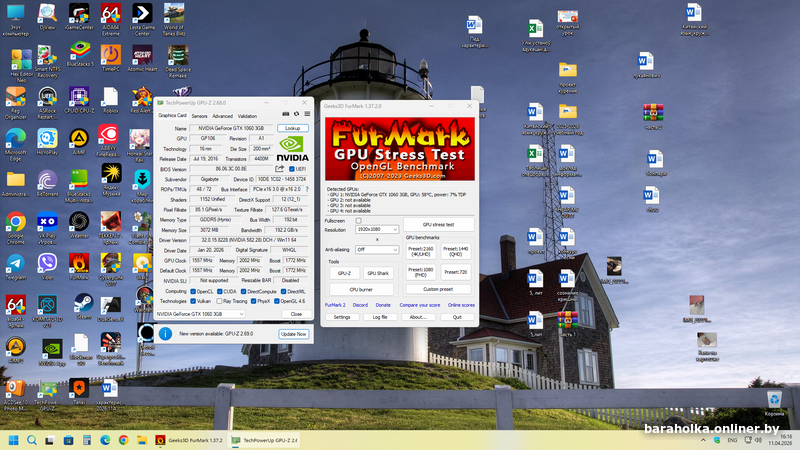The image size is (800, 450).
Task: Click Update Now button
Action: pos(293,334)
